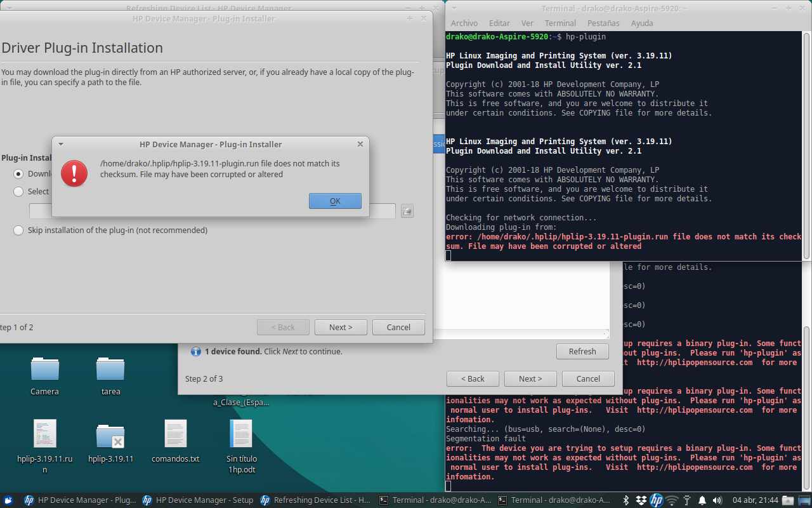The height and width of the screenshot is (508, 812).
Task: Cancel the Plug-in Installer wizard
Action: [x=398, y=327]
